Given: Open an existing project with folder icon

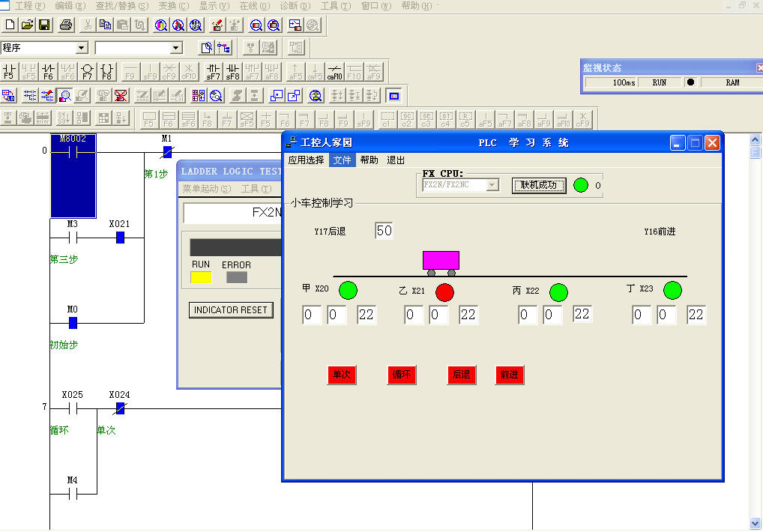Looking at the screenshot, I should point(27,25).
